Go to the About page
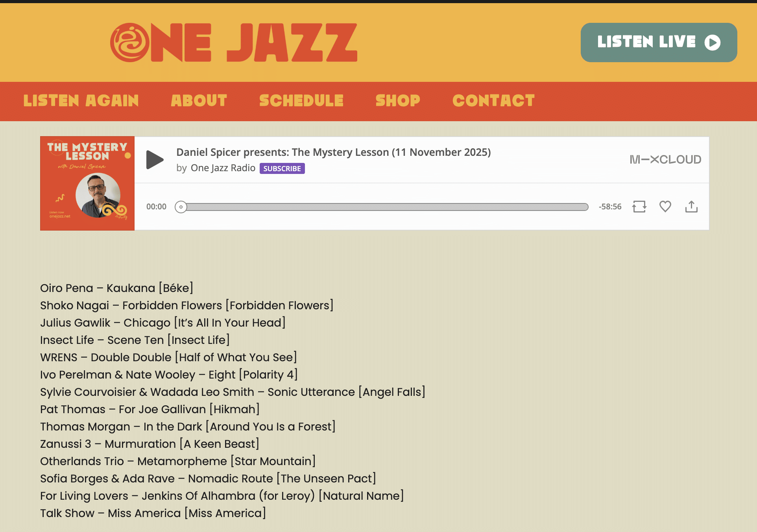Viewport: 757px width, 532px height. [x=199, y=101]
